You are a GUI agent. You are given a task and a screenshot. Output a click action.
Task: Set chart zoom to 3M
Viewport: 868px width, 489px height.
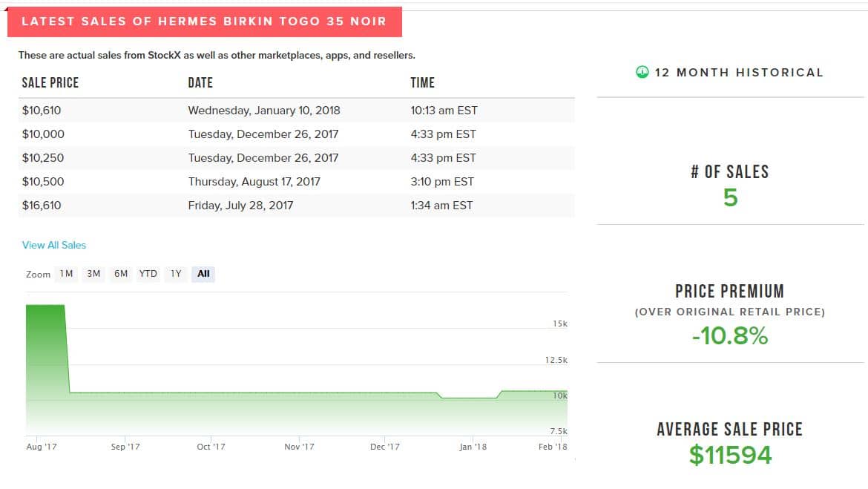pyautogui.click(x=93, y=274)
